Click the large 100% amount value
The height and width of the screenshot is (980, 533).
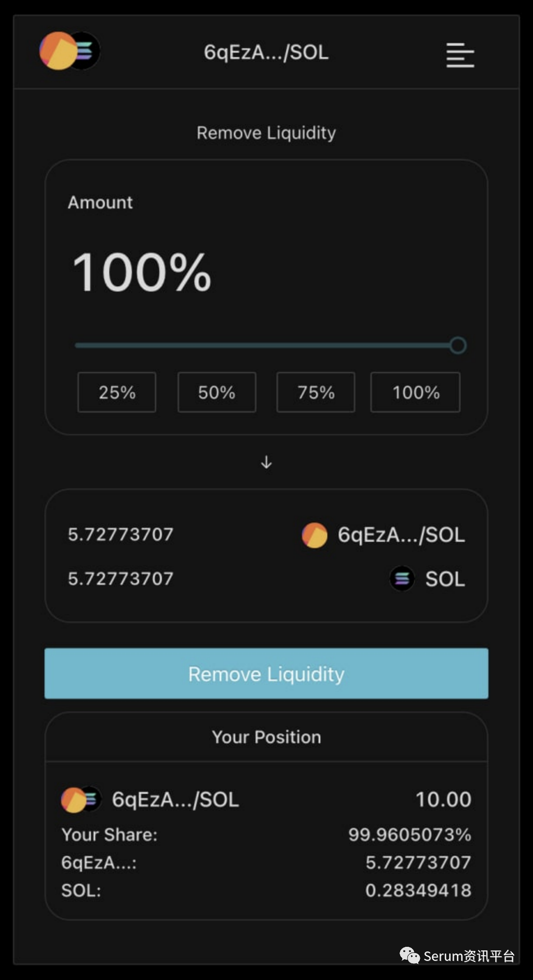(x=142, y=273)
